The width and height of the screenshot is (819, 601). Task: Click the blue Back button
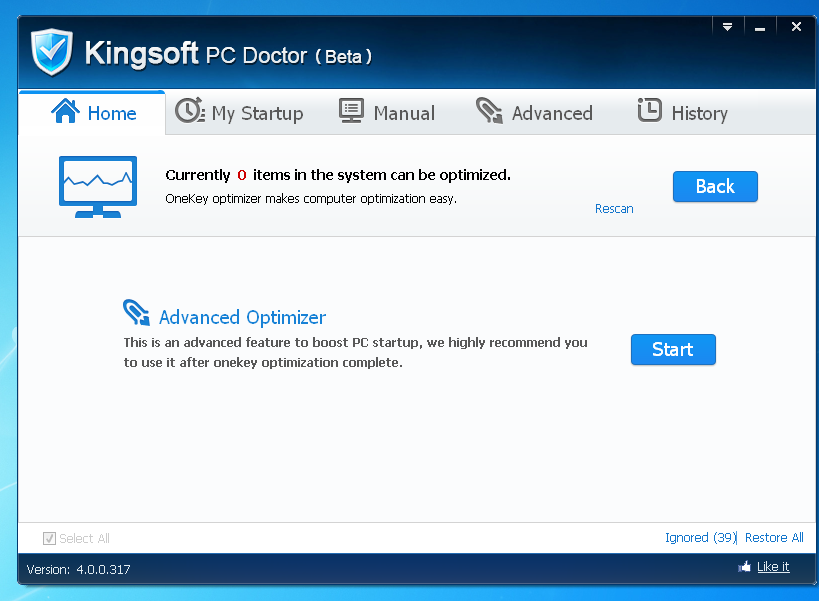[715, 186]
